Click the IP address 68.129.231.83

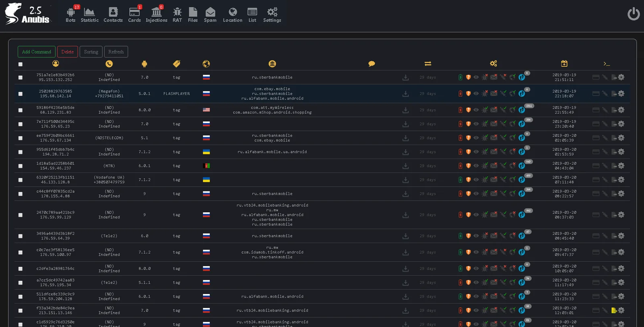pyautogui.click(x=56, y=113)
